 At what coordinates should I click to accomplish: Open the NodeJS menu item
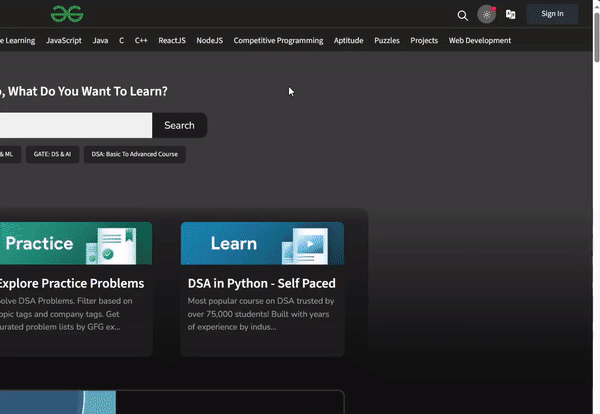210,41
